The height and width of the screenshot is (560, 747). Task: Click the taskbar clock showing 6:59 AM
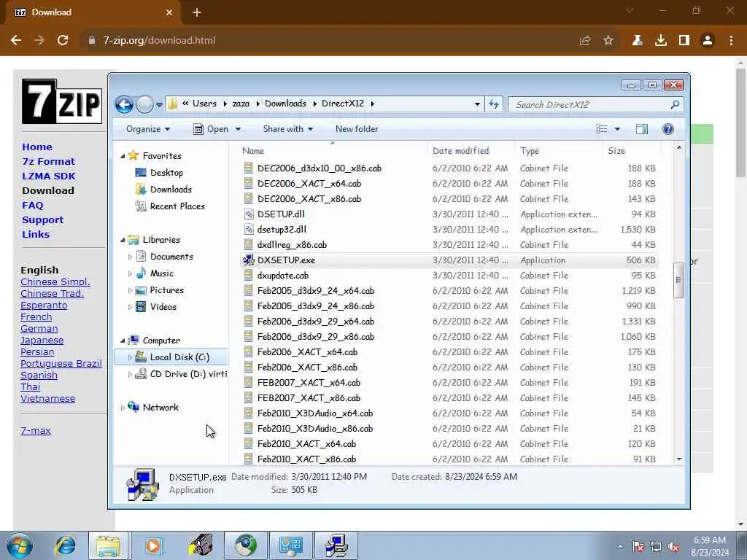pos(709,540)
